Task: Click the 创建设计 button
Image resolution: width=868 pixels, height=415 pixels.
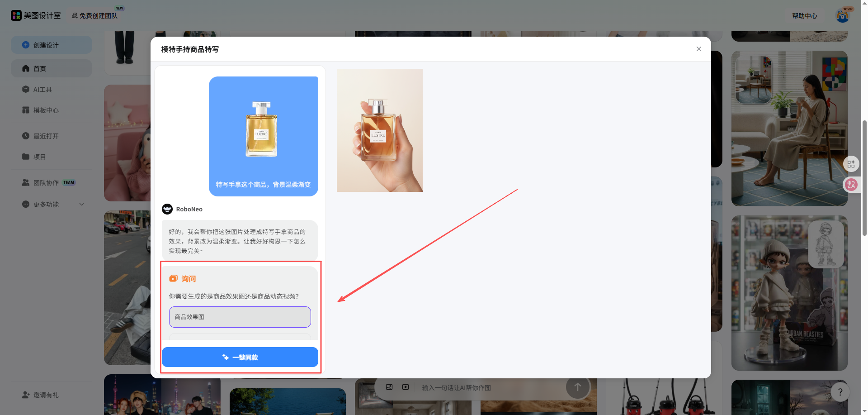Action: tap(52, 45)
